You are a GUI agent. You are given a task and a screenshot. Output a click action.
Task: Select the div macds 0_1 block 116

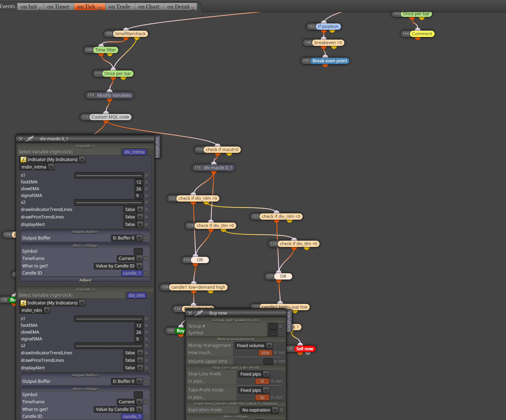click(218, 168)
